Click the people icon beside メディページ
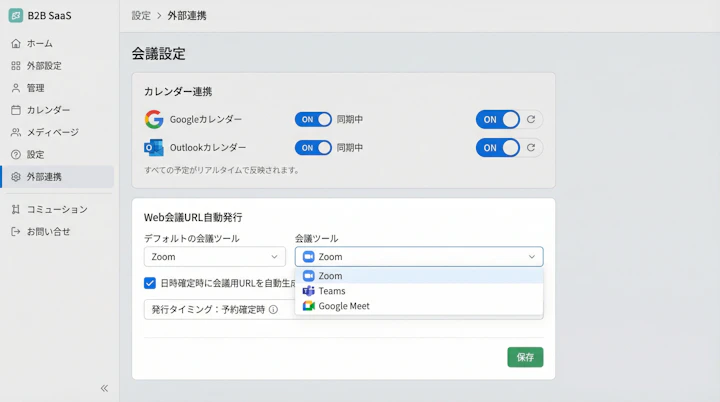 coord(16,132)
